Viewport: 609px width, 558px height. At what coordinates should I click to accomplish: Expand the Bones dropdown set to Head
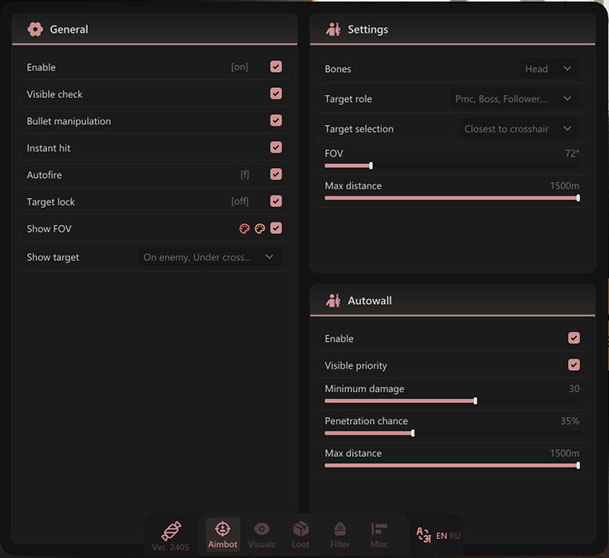(x=549, y=69)
